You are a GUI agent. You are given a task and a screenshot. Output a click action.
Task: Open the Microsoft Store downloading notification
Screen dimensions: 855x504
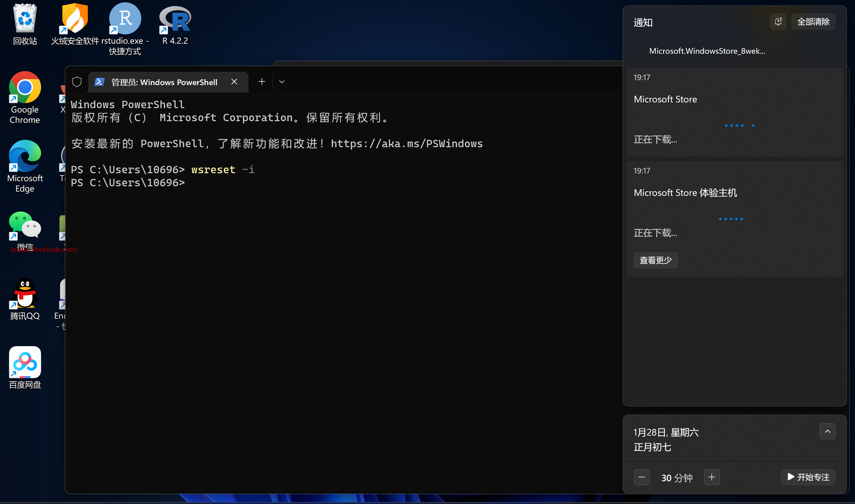(x=734, y=112)
